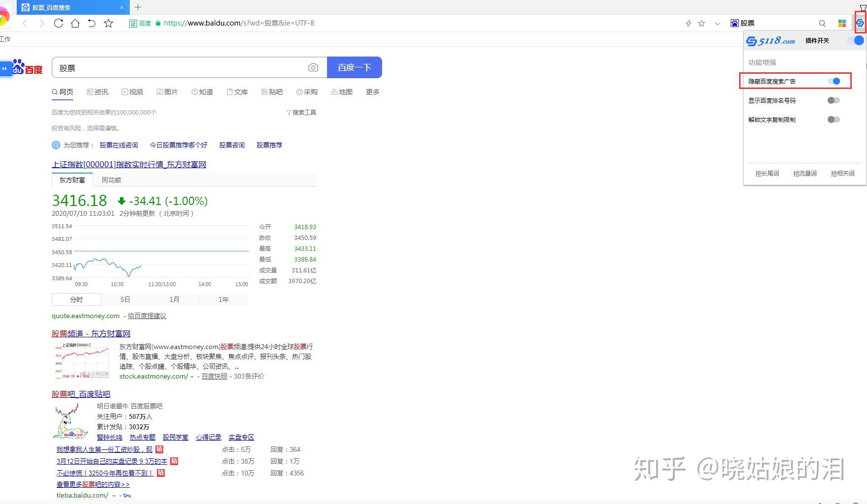Switch to the 图片 tab
Viewport: 867px width, 504px height.
coord(167,92)
